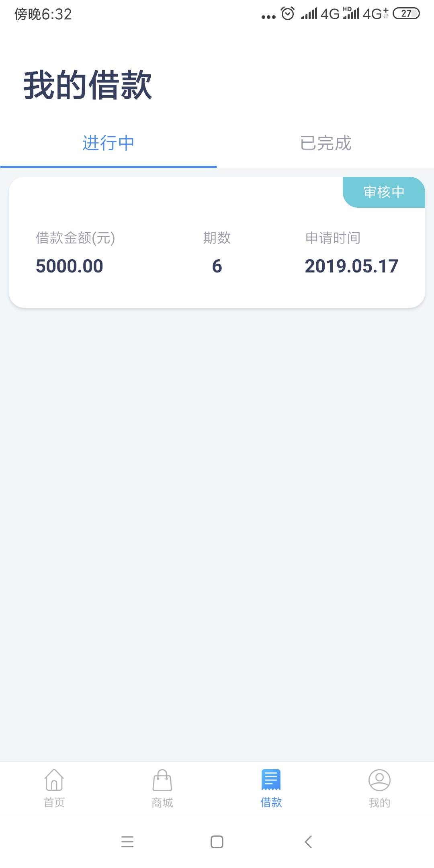
Task: Tap the Android home square button
Action: tap(217, 841)
